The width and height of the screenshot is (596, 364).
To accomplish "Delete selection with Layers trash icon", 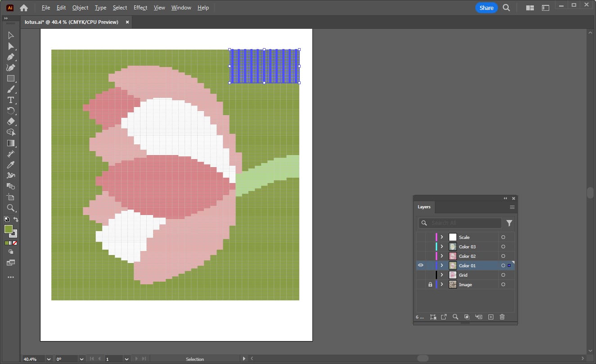I will click(502, 317).
